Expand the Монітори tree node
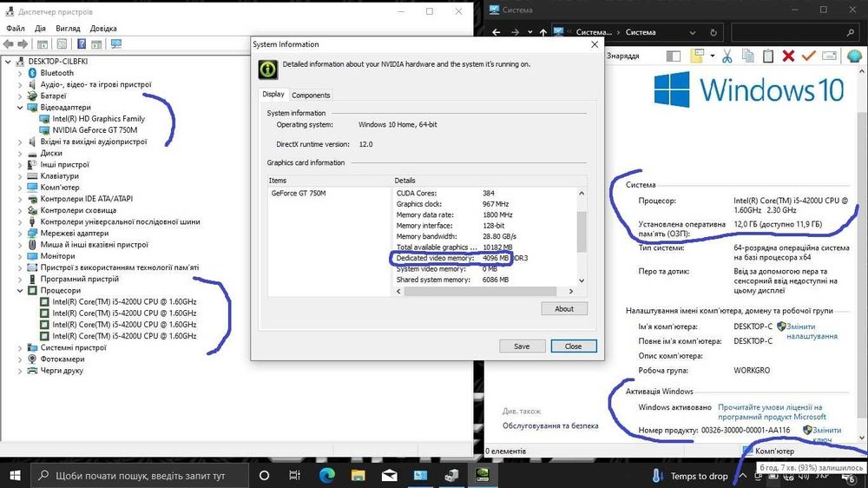This screenshot has width=868, height=488. 20,256
